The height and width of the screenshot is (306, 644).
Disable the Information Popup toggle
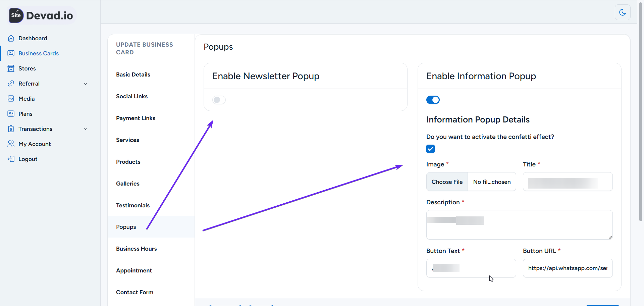point(433,100)
